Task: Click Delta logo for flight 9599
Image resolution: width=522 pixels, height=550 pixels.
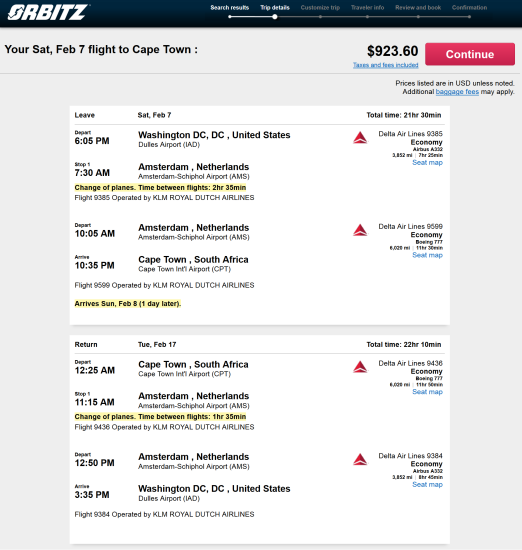Action: 360,230
